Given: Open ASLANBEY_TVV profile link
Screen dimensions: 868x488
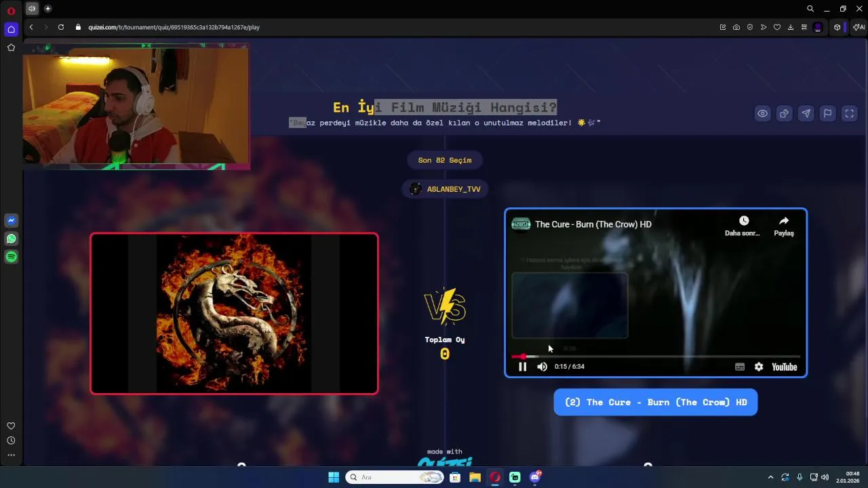Looking at the screenshot, I should 445,189.
